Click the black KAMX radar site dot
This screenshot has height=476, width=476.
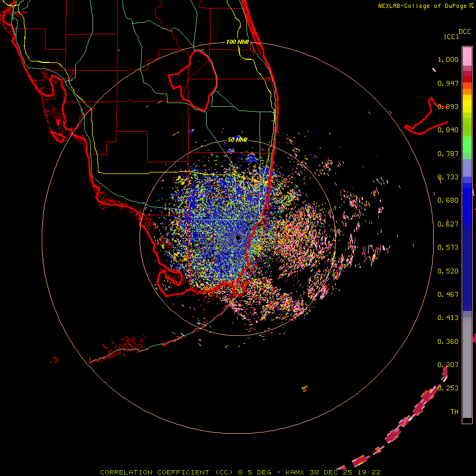(238, 237)
